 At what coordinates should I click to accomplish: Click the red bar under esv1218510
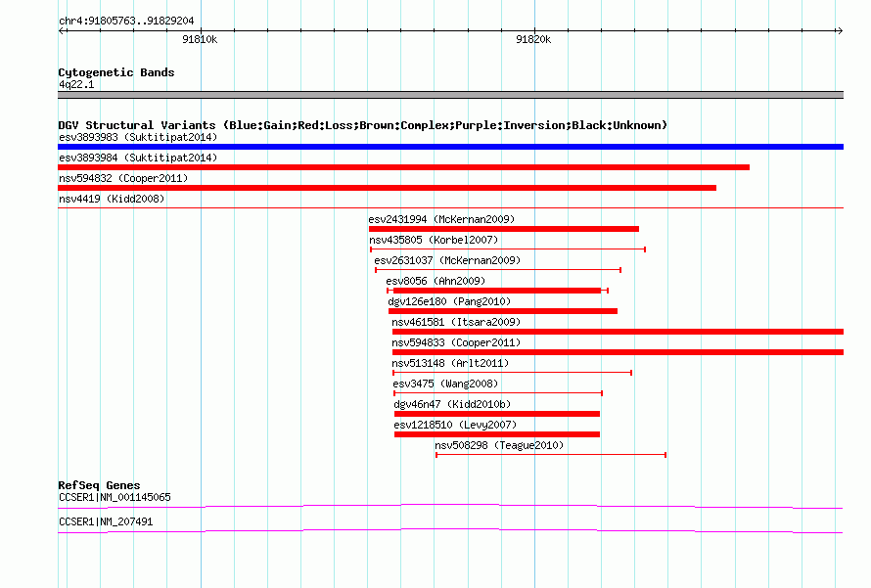(x=497, y=434)
